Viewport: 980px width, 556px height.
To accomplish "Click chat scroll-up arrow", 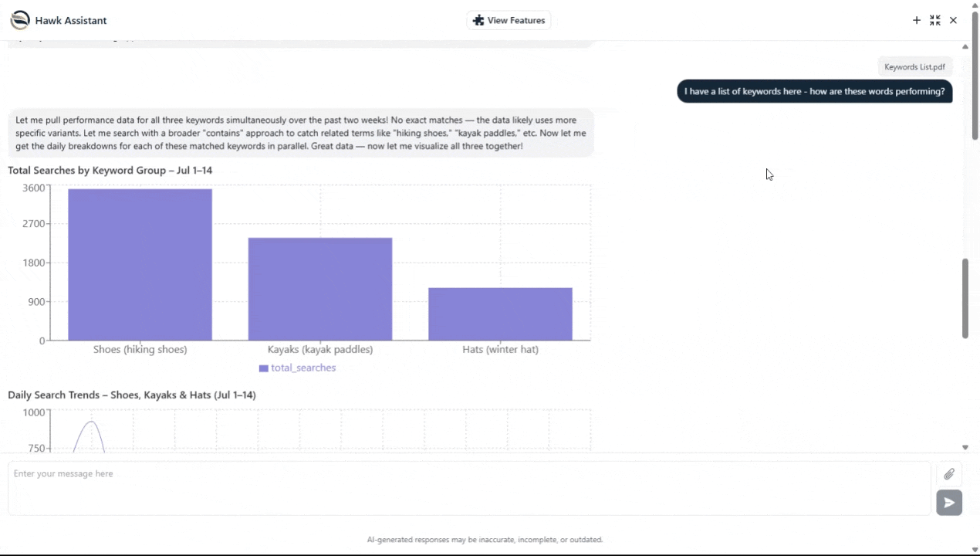I will 965,46.
